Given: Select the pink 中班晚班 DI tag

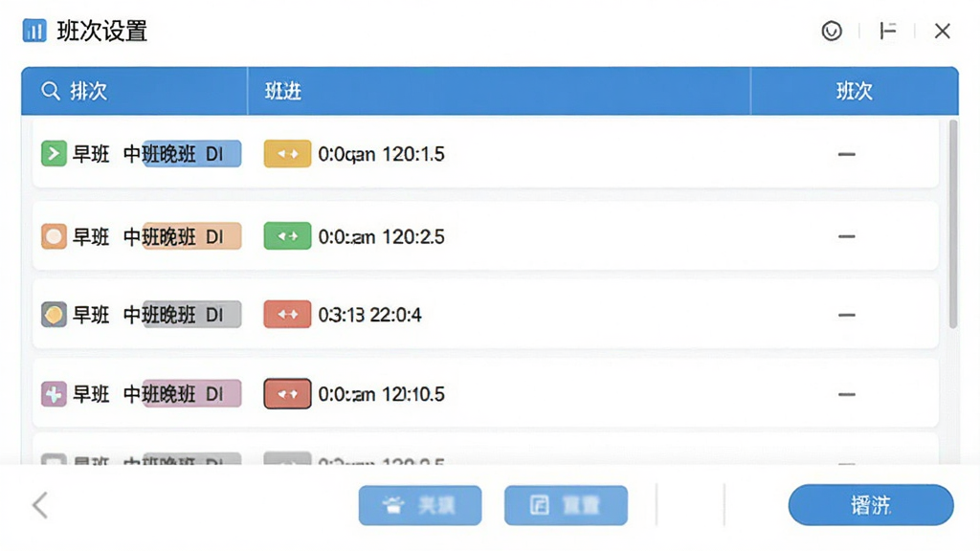Looking at the screenshot, I should (191, 393).
